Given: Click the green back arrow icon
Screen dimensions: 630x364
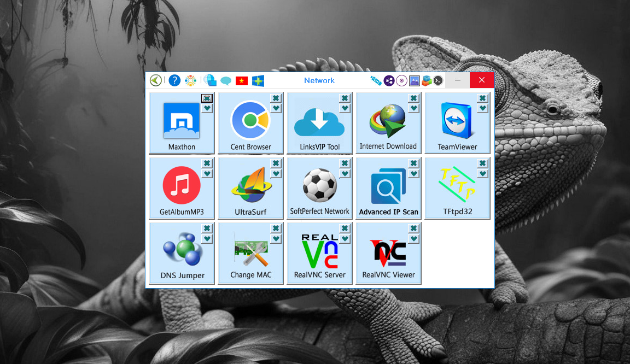Looking at the screenshot, I should coord(156,81).
